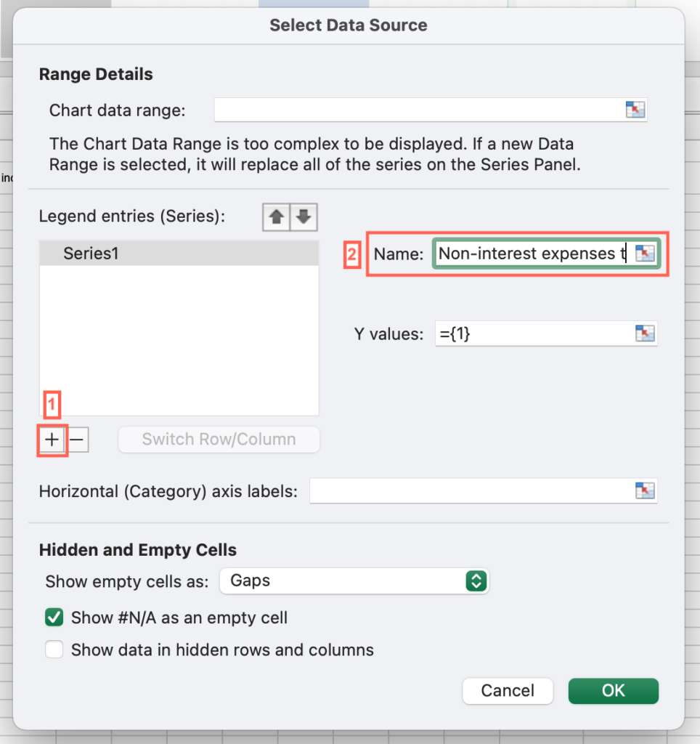Click the range picker icon in Y values field
Screen dimensions: 700x744
tap(645, 333)
